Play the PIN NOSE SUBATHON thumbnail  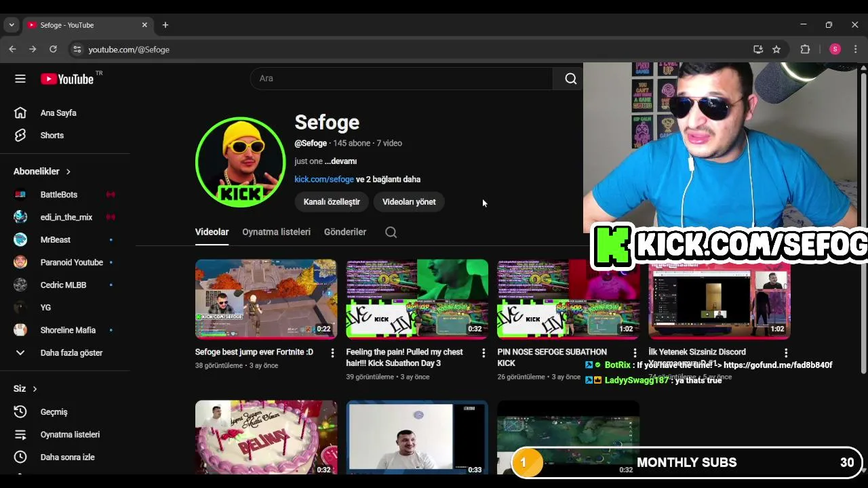568,299
